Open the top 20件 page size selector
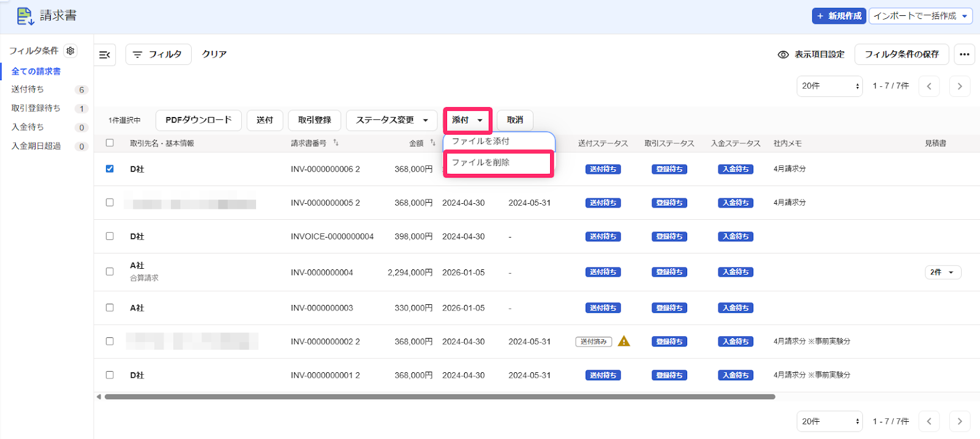The width and height of the screenshot is (980, 439). [830, 86]
